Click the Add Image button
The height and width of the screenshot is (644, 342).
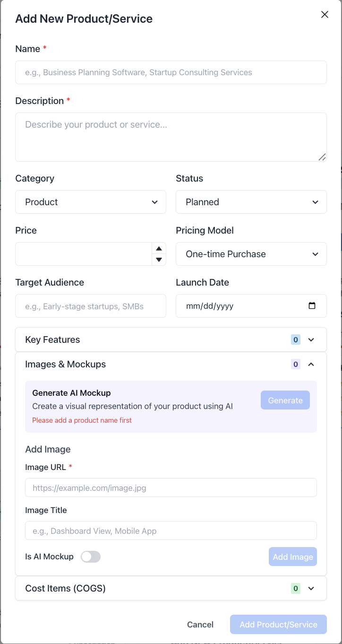293,557
